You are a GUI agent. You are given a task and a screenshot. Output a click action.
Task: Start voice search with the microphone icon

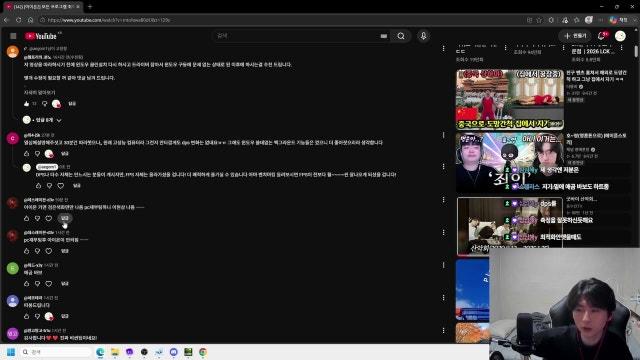423,36
